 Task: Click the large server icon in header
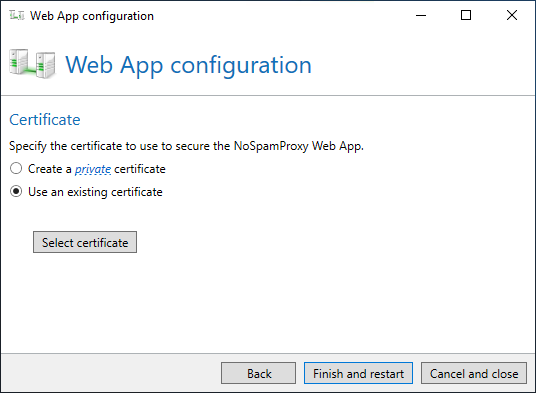point(32,64)
